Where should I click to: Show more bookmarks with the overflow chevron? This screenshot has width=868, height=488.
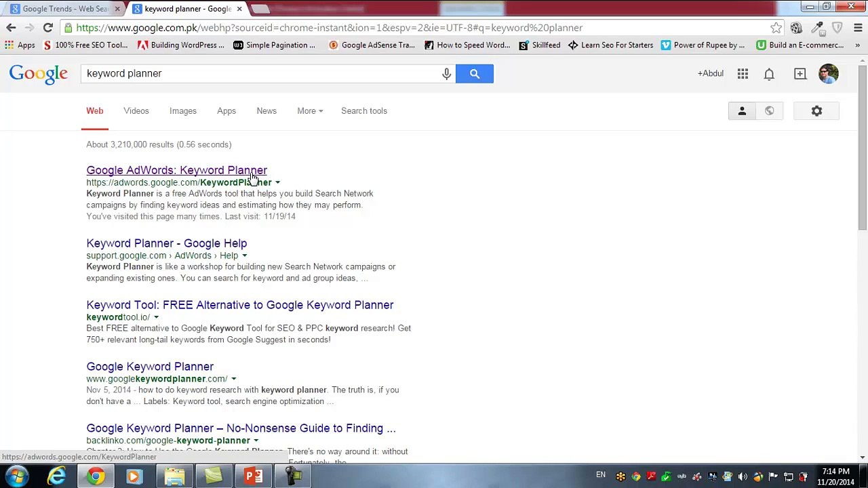tap(858, 45)
